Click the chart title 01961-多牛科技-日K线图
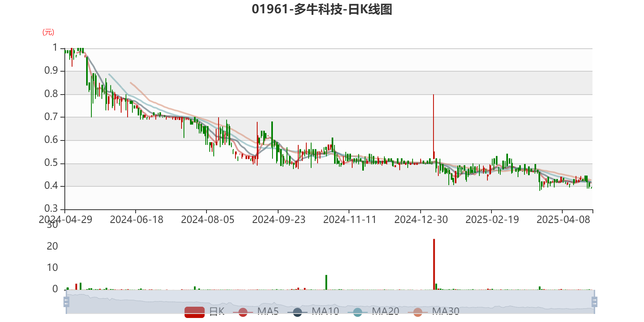The height and width of the screenshot is (322, 644). (322, 9)
